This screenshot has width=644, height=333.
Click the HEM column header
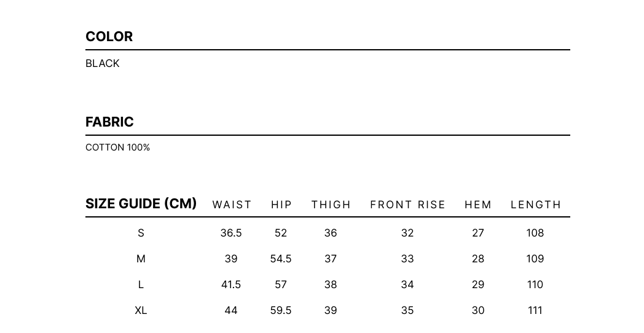478,205
